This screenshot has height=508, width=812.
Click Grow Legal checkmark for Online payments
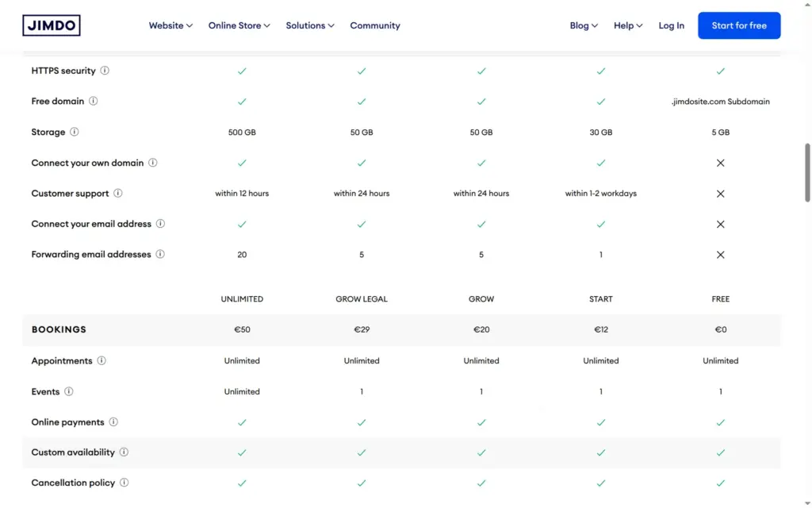362,422
